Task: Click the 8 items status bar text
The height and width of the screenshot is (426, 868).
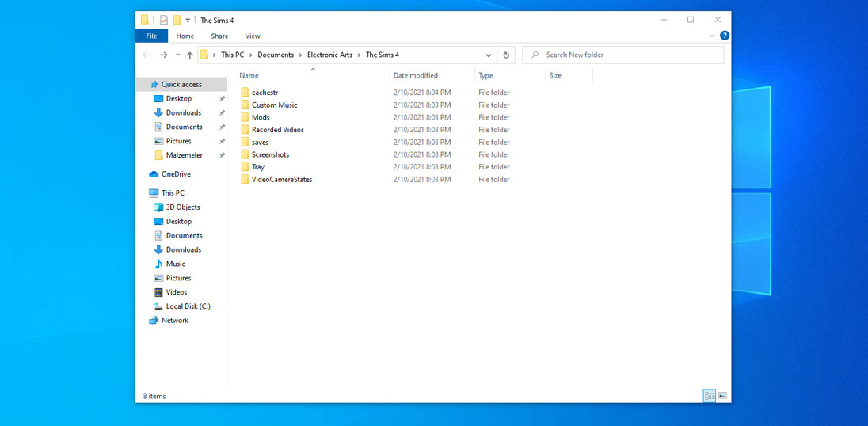Action: pos(154,396)
